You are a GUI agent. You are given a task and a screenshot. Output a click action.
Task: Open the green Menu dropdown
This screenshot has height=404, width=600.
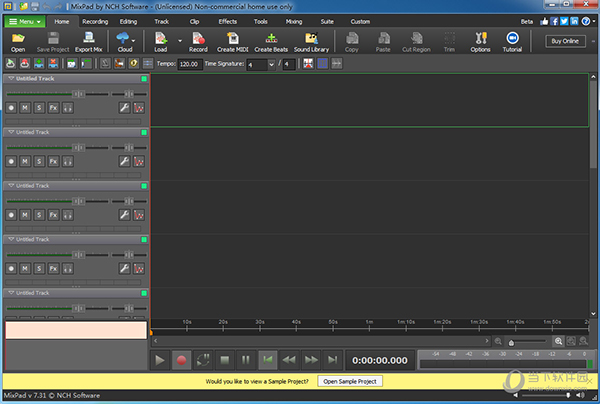pos(25,21)
